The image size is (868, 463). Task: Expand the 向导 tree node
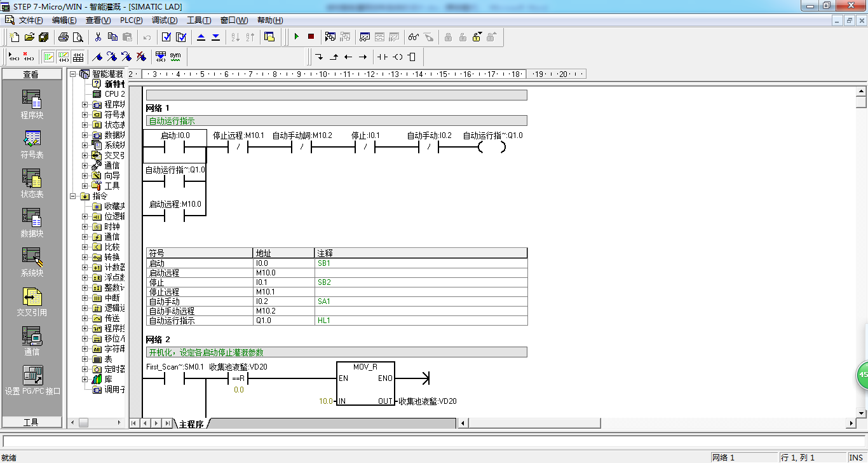tap(85, 176)
